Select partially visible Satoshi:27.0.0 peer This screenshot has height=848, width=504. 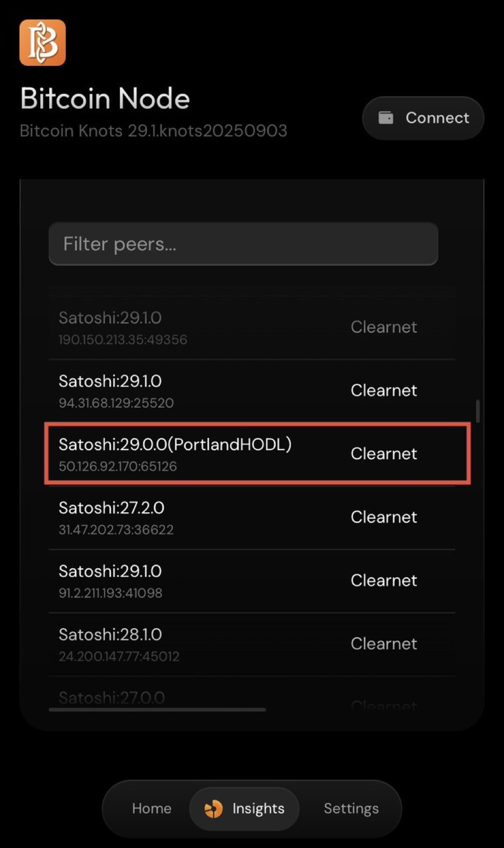(x=112, y=697)
